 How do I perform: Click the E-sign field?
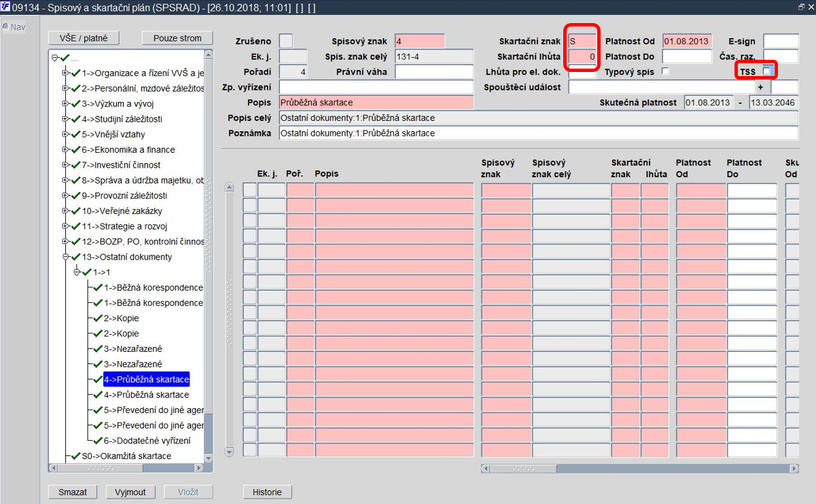coord(781,41)
